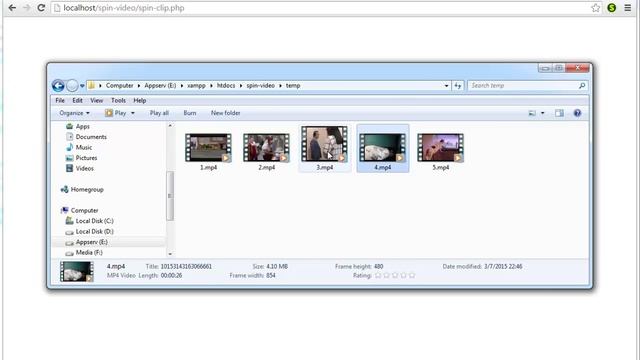The image size is (640, 360).
Task: Bookmark page with the star icon
Action: click(x=596, y=8)
